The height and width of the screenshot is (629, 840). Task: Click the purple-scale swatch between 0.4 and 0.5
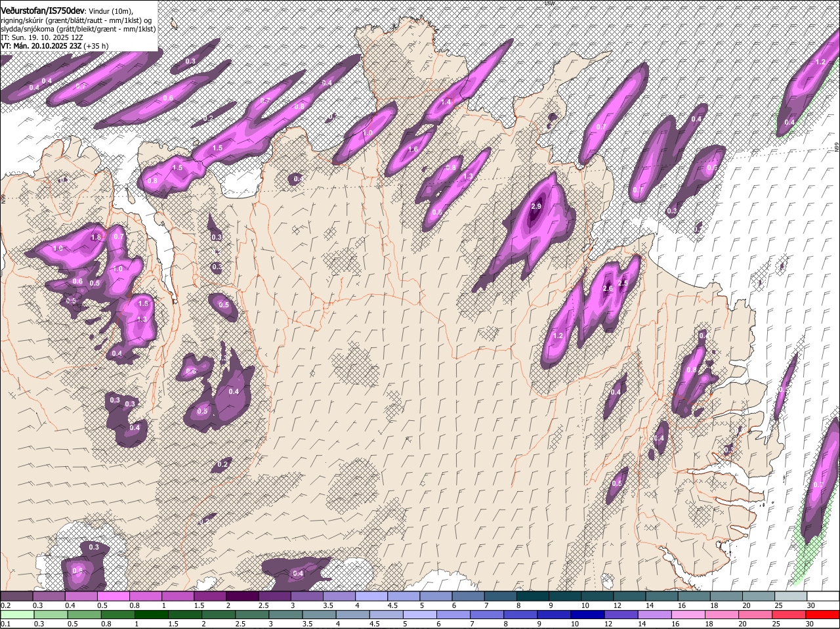[81, 596]
